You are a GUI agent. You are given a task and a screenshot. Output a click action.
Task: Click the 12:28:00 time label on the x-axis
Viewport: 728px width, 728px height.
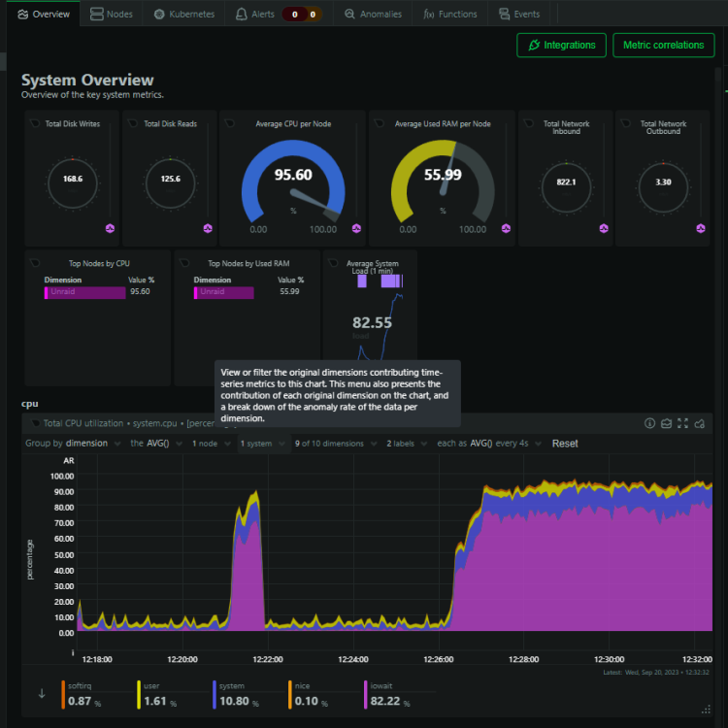[x=524, y=659]
